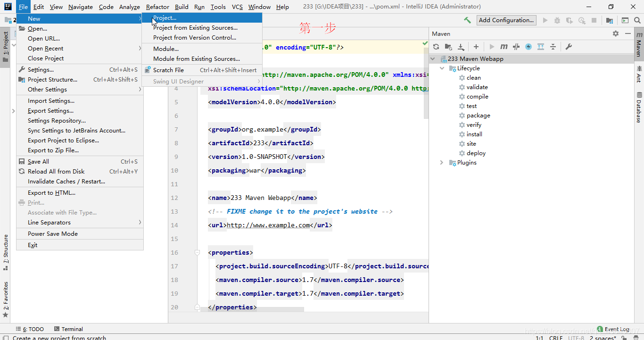Click the Scratch File icon in New submenu
Screen dimensions: 644x340
(x=147, y=70)
